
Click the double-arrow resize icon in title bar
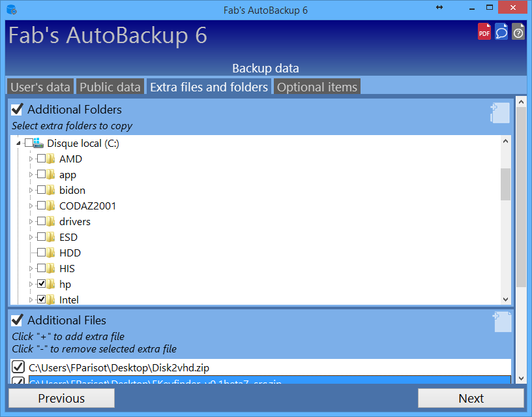coord(439,7)
